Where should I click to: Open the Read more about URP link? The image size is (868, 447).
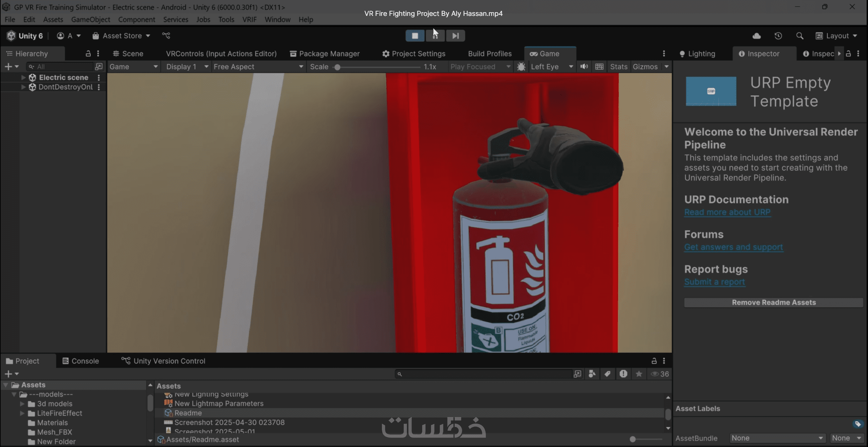click(727, 212)
